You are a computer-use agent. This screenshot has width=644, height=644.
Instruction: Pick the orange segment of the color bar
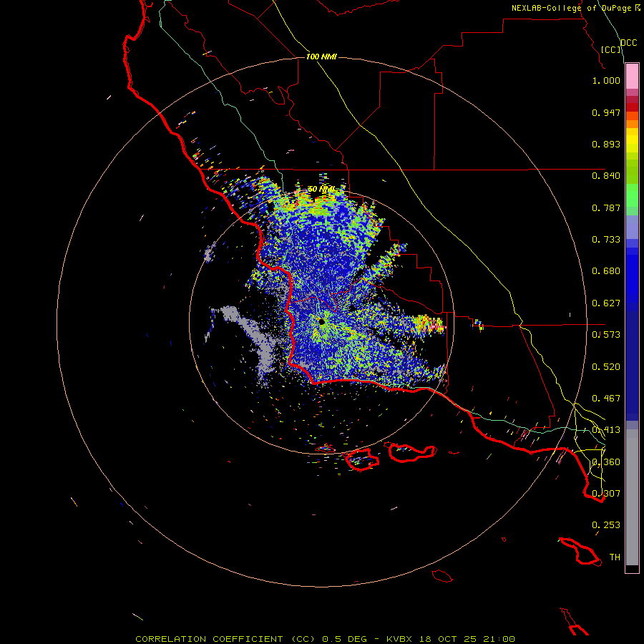pos(632,124)
